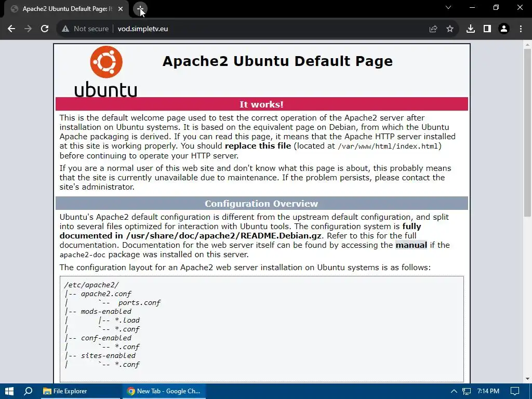Click the Ubuntu logo image

click(x=106, y=71)
